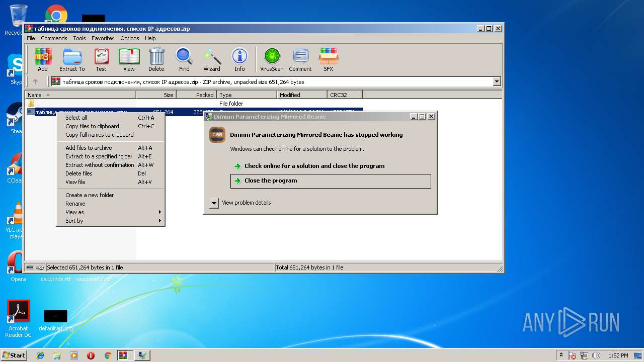Click Chrome icon in the taskbar
Viewport: 644px width, 362px height.
coord(108,355)
